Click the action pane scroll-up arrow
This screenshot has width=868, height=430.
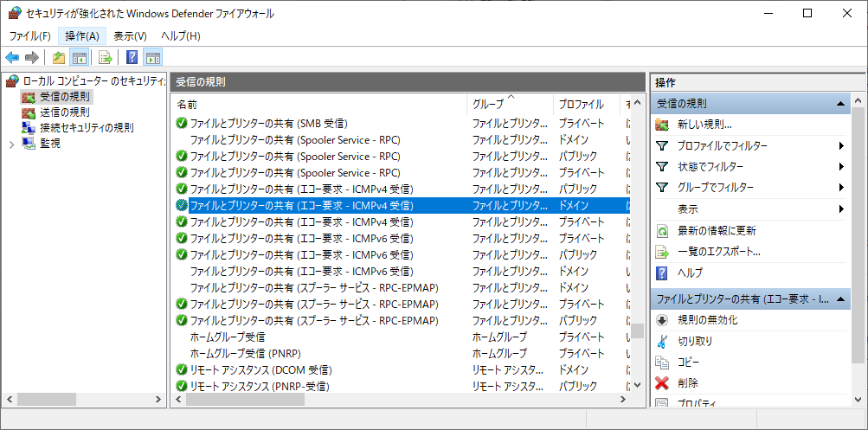tap(858, 101)
